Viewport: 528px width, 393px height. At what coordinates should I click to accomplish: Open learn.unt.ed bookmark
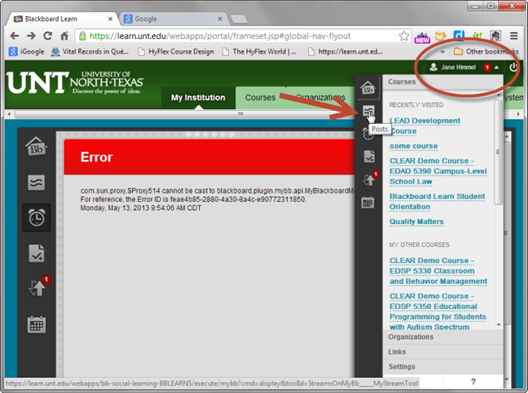345,52
